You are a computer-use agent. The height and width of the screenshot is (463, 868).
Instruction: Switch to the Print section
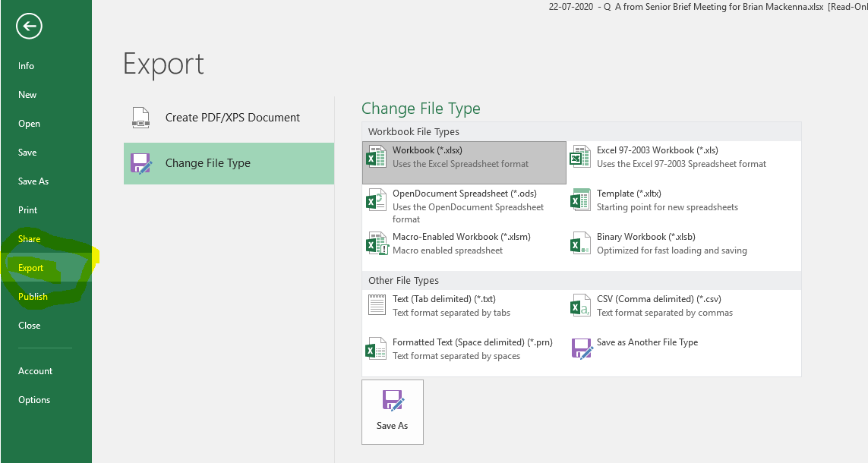pos(27,209)
